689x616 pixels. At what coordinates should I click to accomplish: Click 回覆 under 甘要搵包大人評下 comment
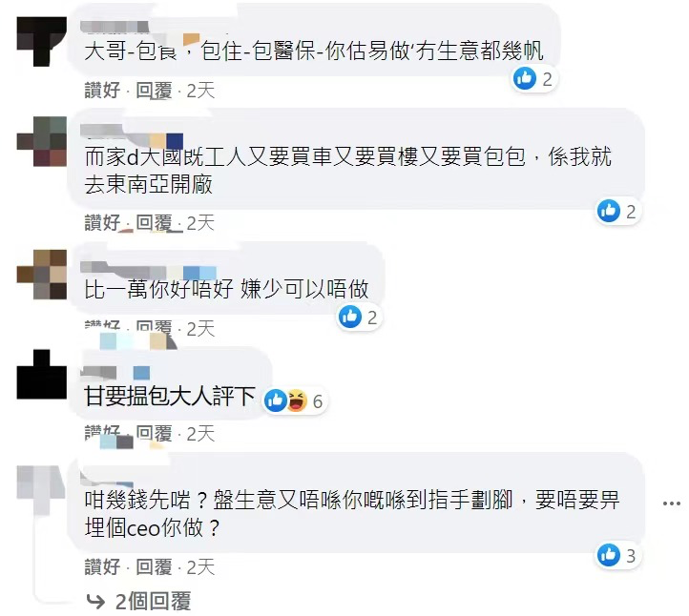[x=154, y=433]
